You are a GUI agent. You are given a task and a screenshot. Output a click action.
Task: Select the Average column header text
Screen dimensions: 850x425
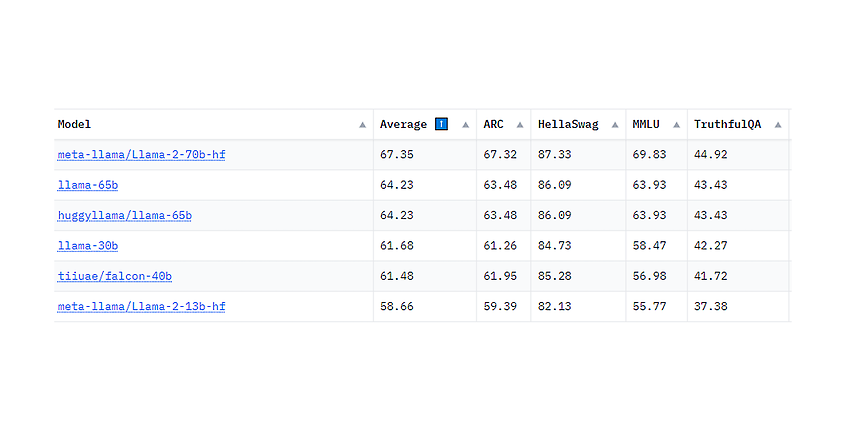click(x=403, y=124)
